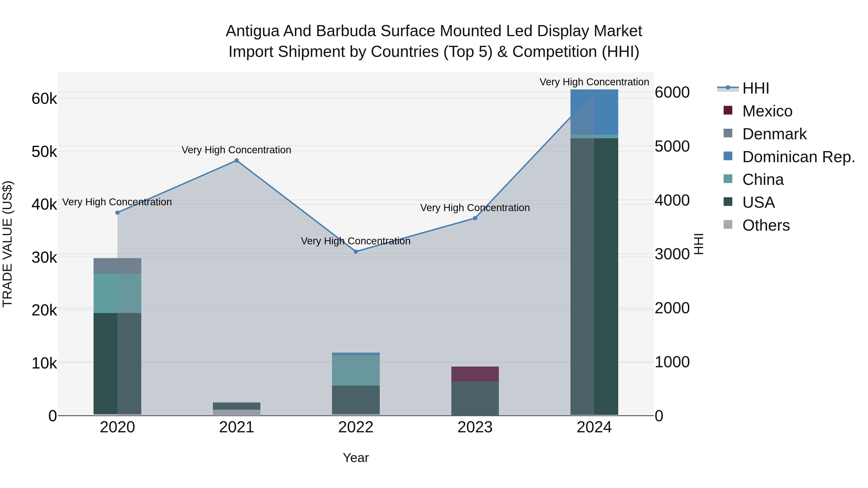
Task: Click Very High Concentration label near 2022
Action: (356, 241)
